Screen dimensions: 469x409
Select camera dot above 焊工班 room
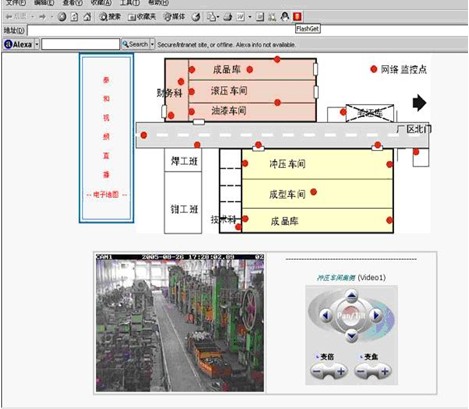coord(197,145)
